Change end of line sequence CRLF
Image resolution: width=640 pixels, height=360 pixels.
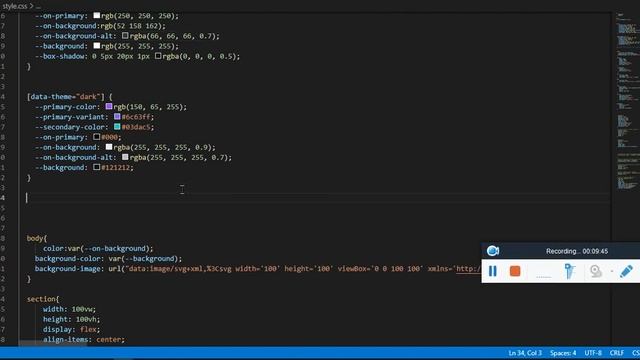click(617, 353)
